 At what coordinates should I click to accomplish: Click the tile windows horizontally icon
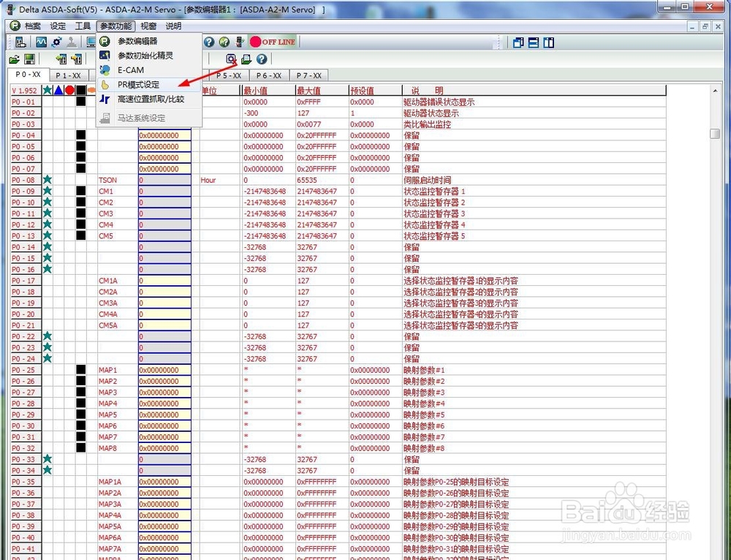pyautogui.click(x=534, y=43)
